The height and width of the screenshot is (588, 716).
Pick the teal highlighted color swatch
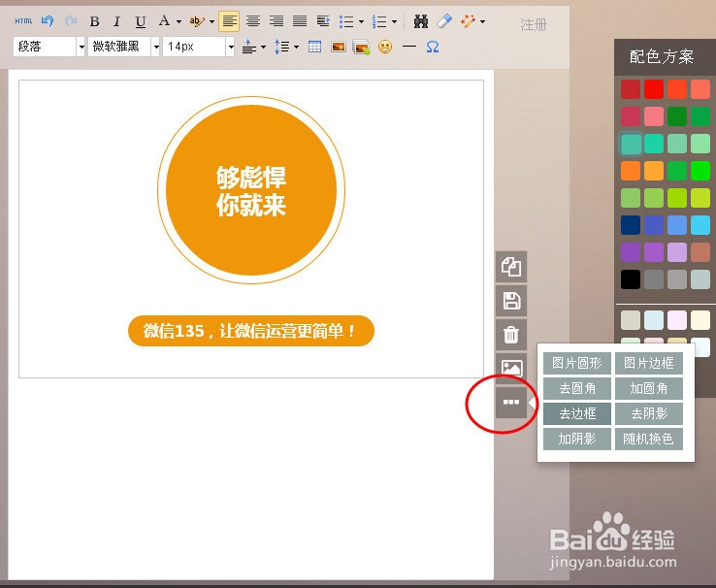click(x=631, y=144)
